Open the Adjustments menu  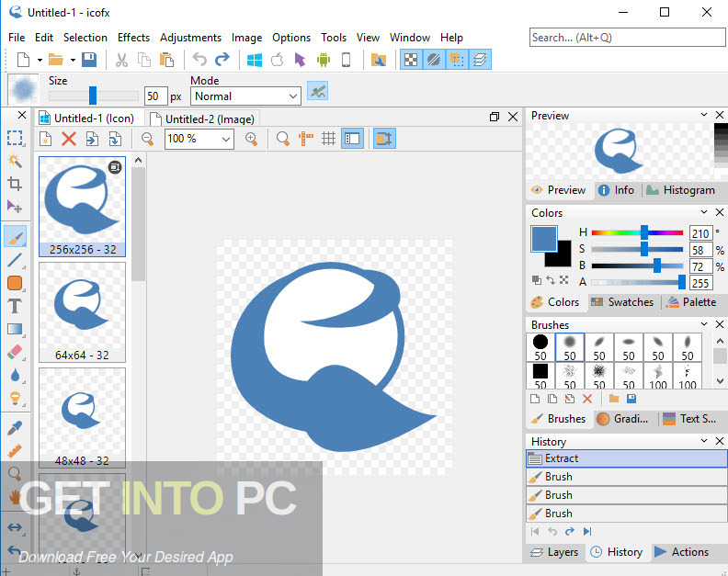[191, 37]
